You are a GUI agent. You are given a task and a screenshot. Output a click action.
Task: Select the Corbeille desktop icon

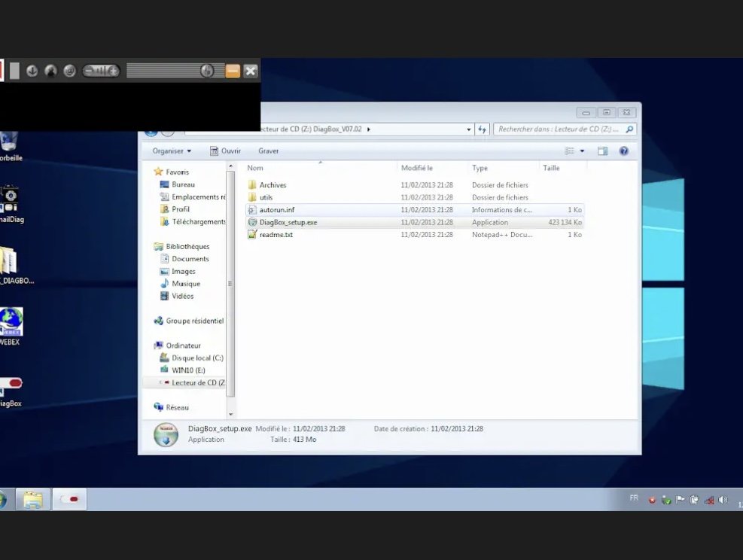[x=10, y=147]
